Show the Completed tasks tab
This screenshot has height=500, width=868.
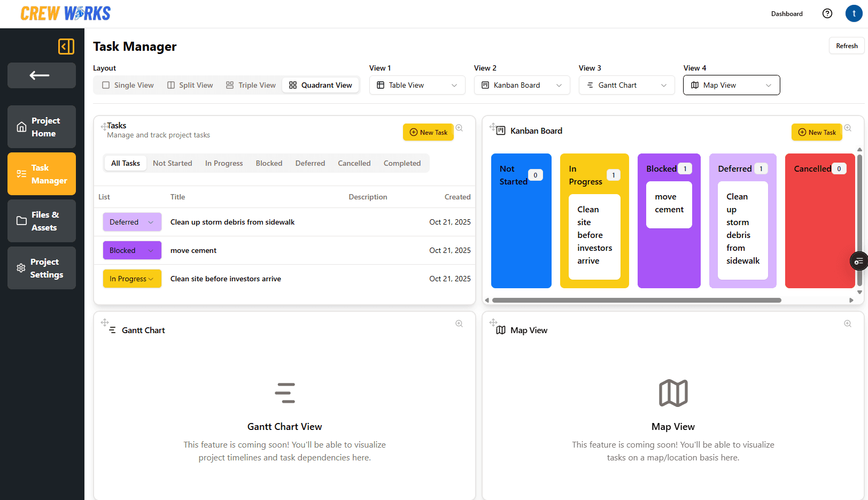pyautogui.click(x=402, y=163)
